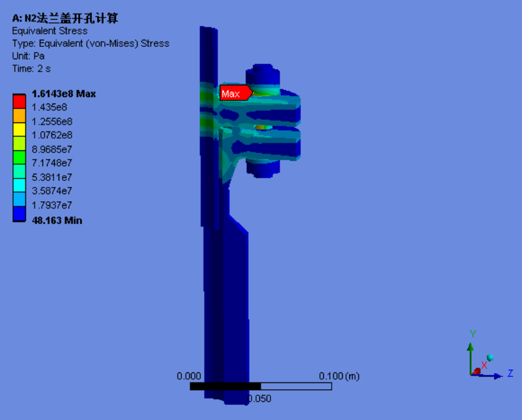
Task: Select the orange legend color band
Action: point(20,115)
